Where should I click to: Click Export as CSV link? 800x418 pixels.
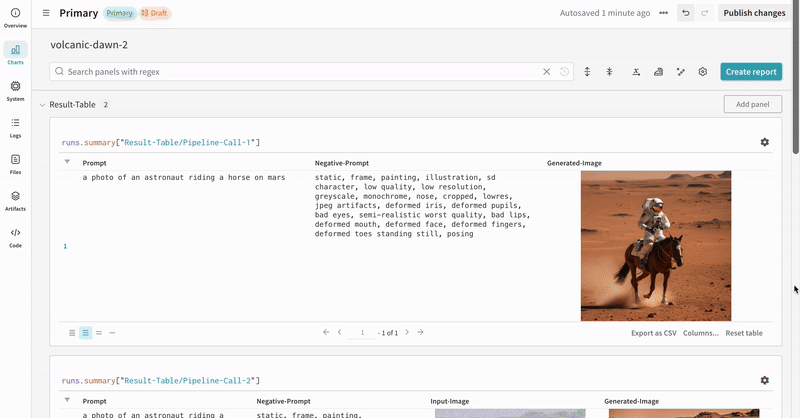coord(653,333)
